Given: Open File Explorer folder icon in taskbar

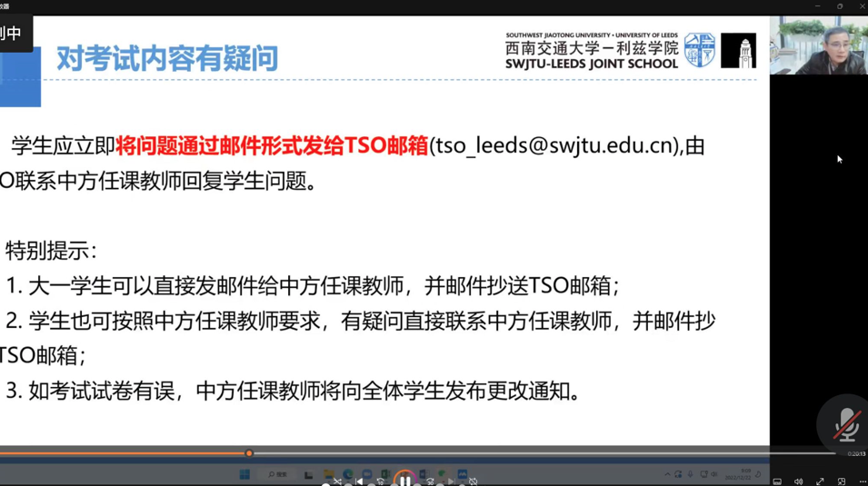Looking at the screenshot, I should [x=328, y=474].
